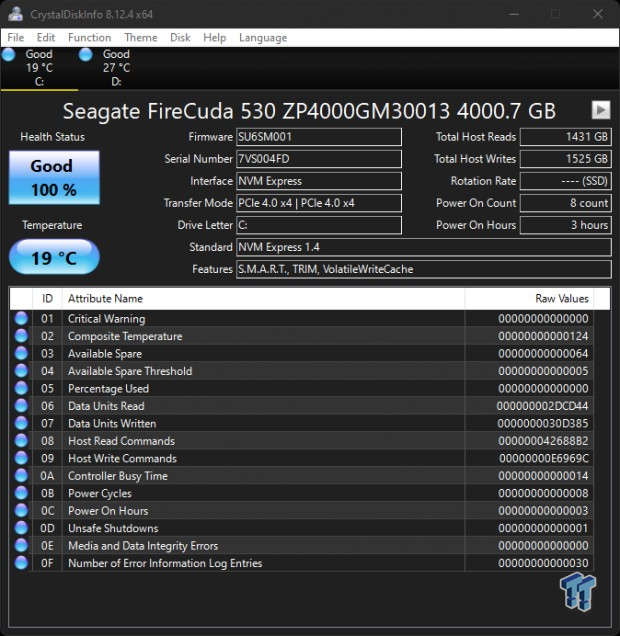Click raw value 000000002DCD44

coord(542,406)
